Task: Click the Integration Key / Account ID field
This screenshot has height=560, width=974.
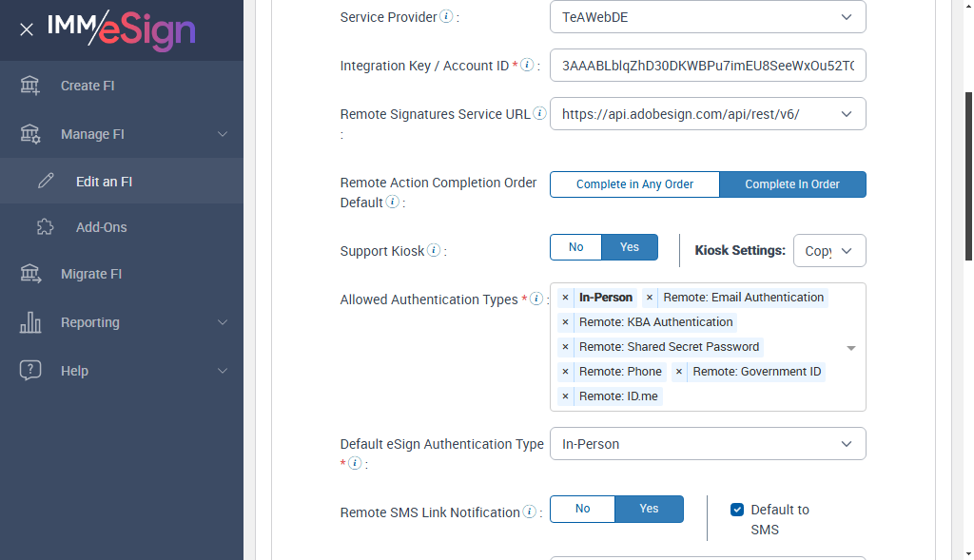Action: [x=708, y=66]
